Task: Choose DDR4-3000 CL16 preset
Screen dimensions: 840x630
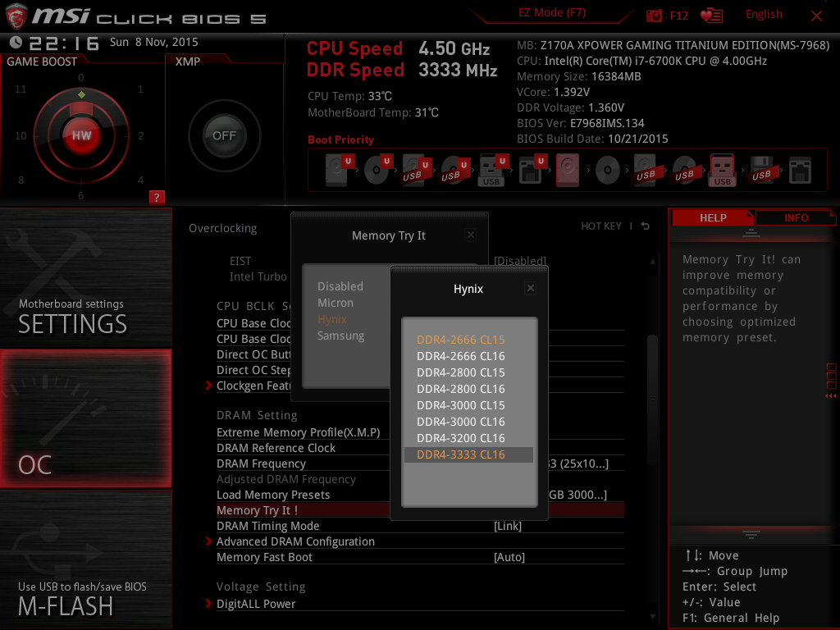Action: [x=468, y=422]
